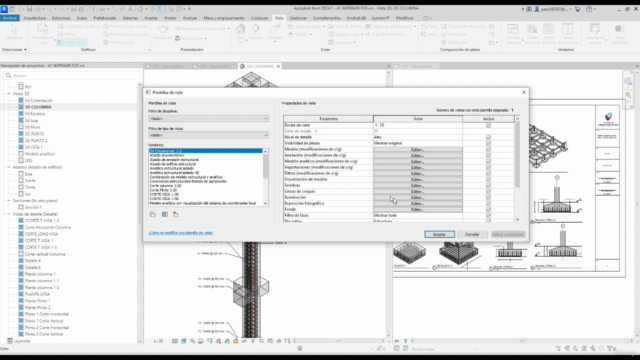Collapse the Alzados (Alzado de edificio) tree node
This screenshot has height=360, width=640.
pyautogui.click(x=9, y=167)
